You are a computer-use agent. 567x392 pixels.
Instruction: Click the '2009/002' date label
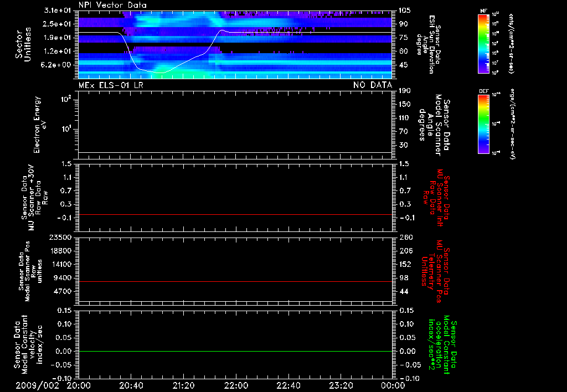(37, 385)
